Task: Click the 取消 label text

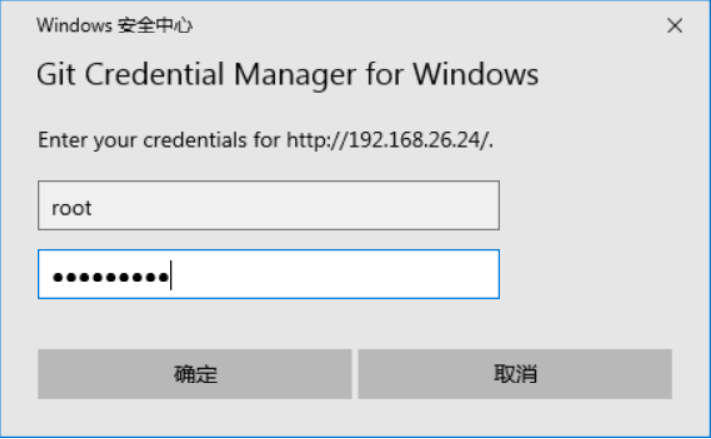Action: 516,375
